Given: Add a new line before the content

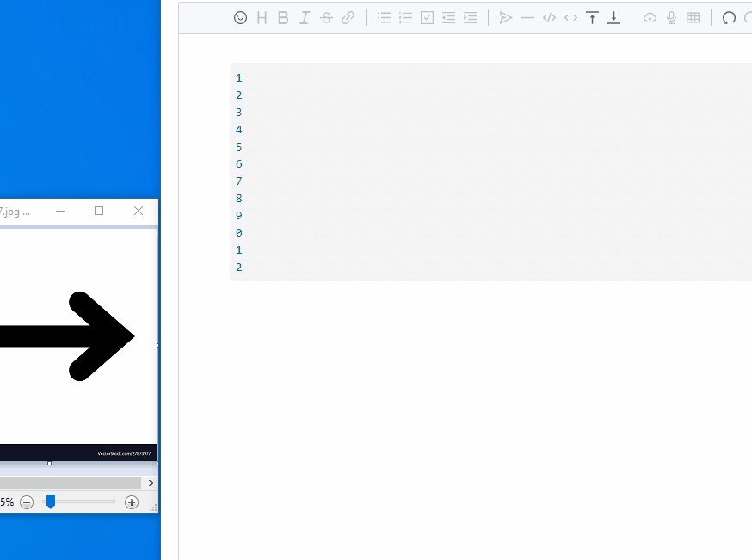Looking at the screenshot, I should tap(592, 17).
